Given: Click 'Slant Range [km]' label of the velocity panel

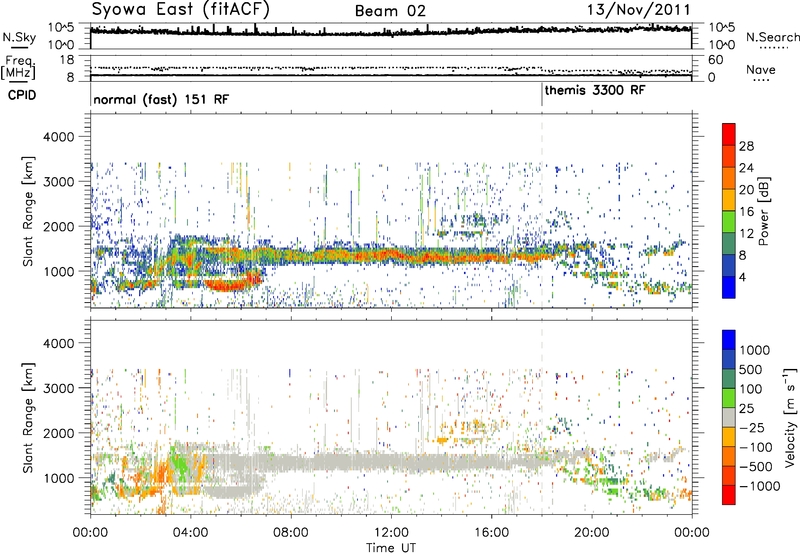Looking at the screenshot, I should tap(28, 418).
